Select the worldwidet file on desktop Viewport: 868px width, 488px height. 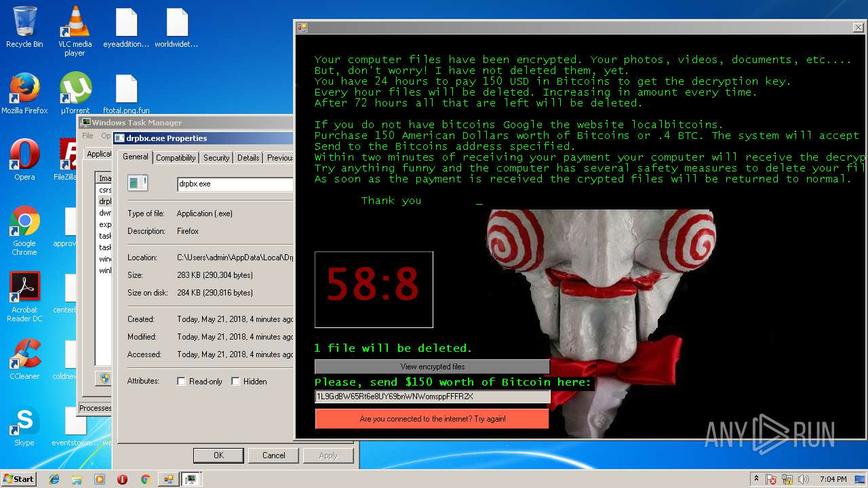(176, 27)
